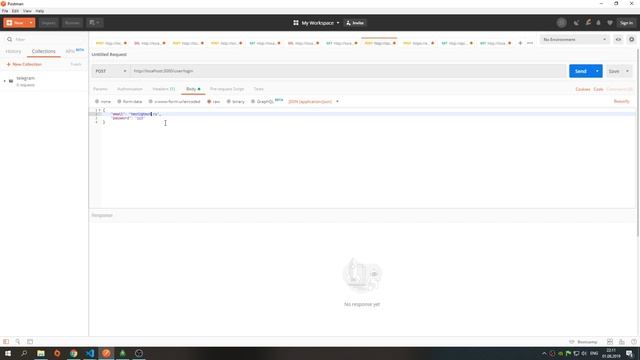Select the none body type radio
The height and width of the screenshot is (360, 640).
[97, 101]
